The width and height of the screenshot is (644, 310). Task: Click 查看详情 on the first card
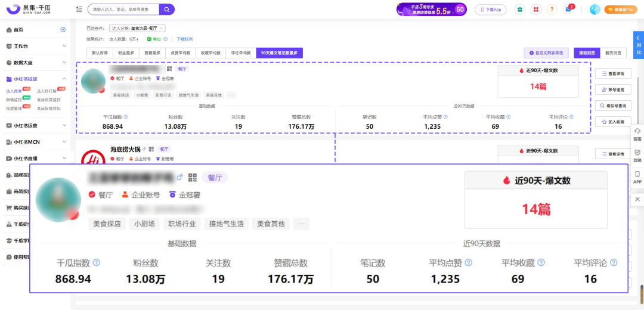[x=613, y=73]
